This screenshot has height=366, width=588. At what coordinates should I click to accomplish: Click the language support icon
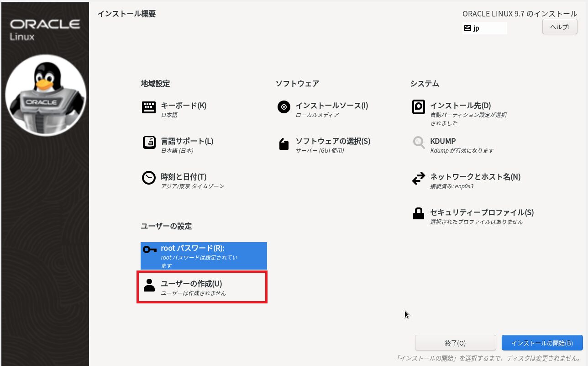pos(149,143)
